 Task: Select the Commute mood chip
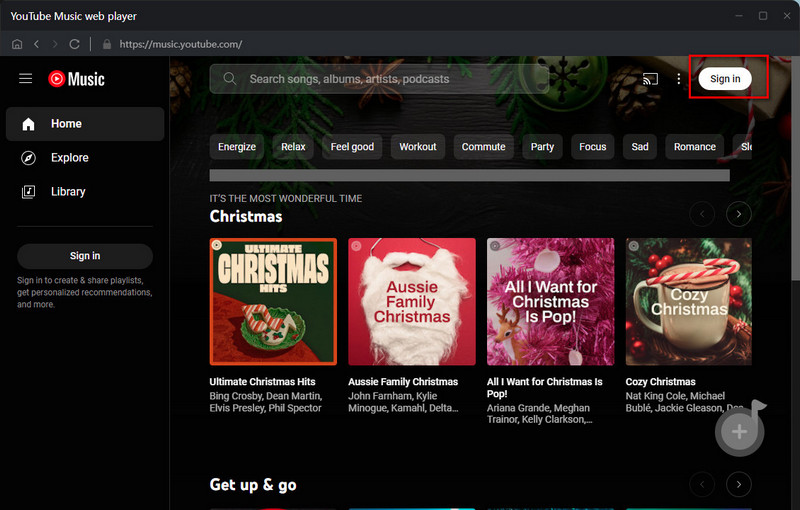[x=483, y=147]
